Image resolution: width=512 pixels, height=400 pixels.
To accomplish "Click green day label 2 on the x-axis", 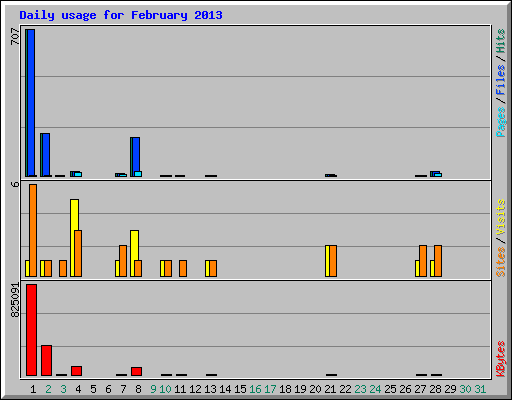I will 48,389.
